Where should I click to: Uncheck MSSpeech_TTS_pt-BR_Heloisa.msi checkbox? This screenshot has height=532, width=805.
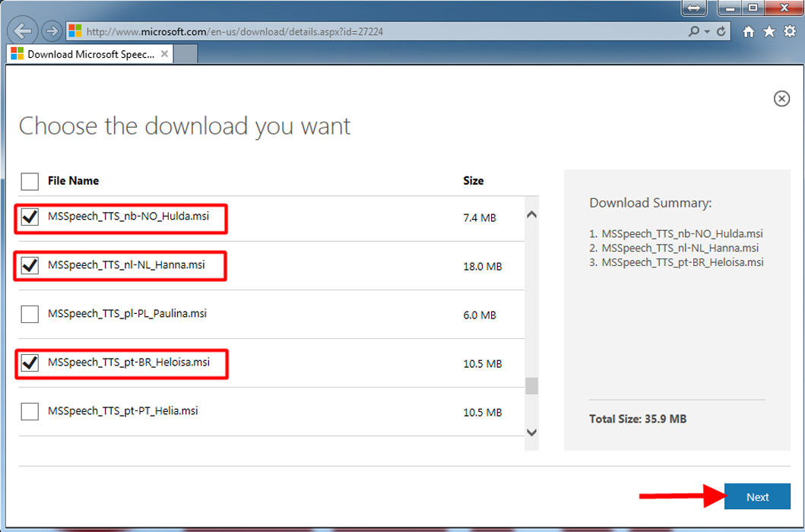[x=30, y=363]
